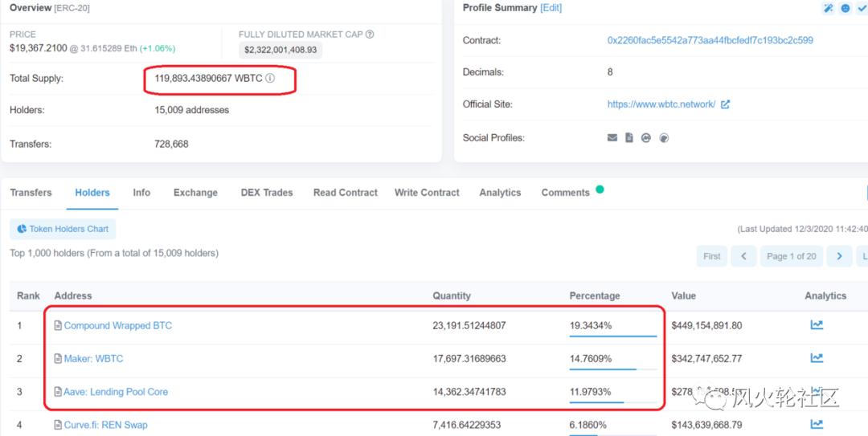Select the Read Contract tab

(x=346, y=193)
